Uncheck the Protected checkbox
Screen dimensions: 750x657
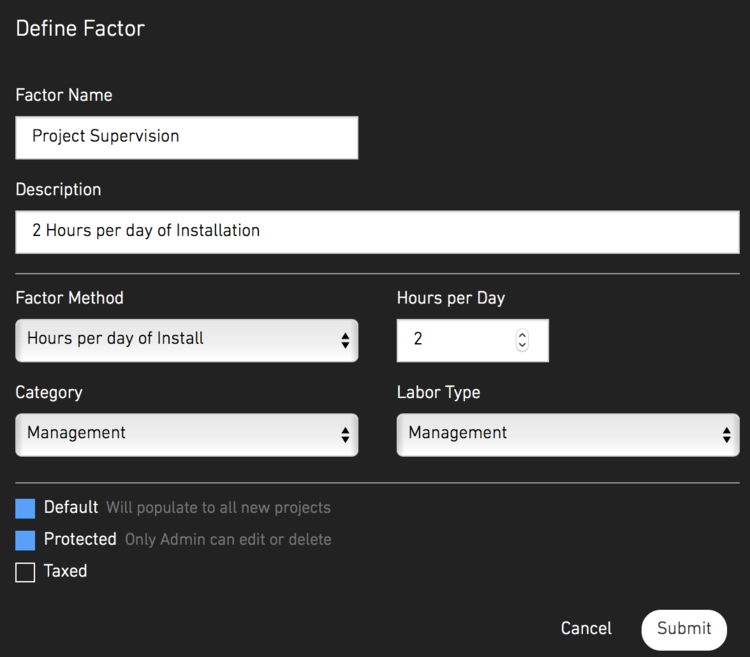pos(25,540)
